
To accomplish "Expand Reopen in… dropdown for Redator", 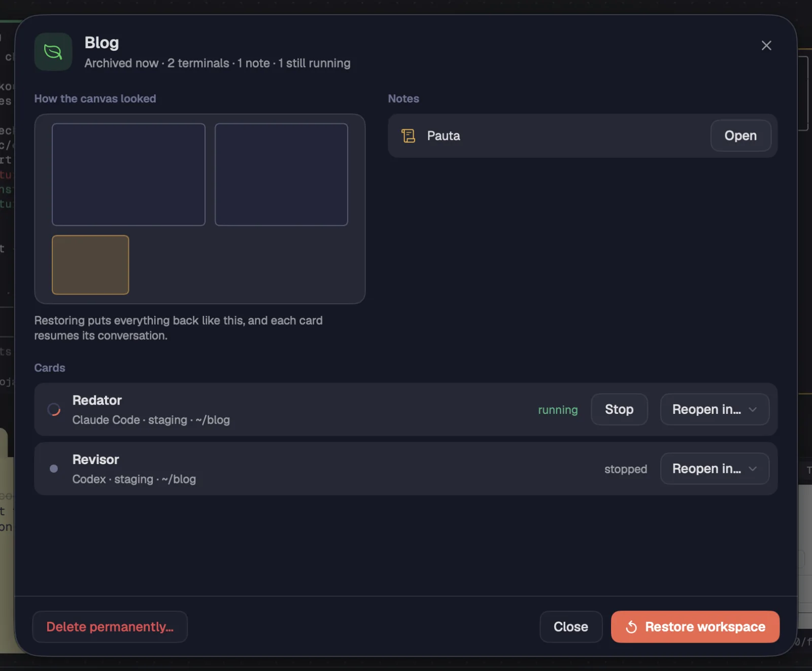I will pos(715,409).
